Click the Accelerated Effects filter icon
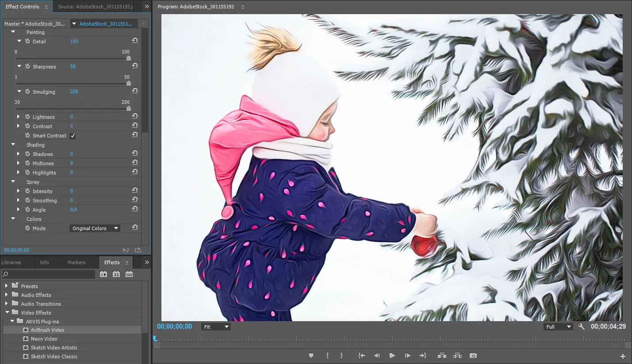This screenshot has width=632, height=364. point(103,274)
